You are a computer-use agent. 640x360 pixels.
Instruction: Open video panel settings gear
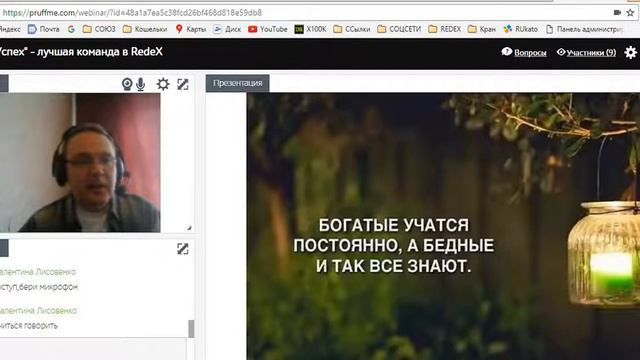pyautogui.click(x=163, y=84)
